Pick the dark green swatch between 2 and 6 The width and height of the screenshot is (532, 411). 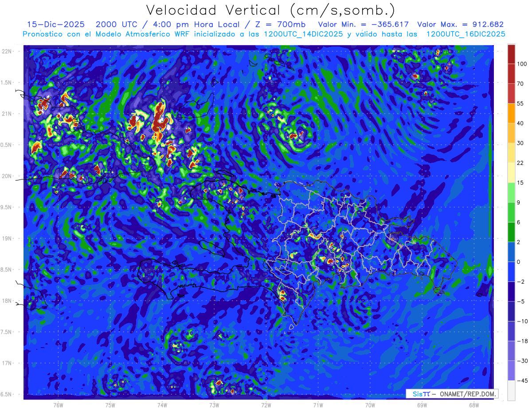tap(511, 232)
